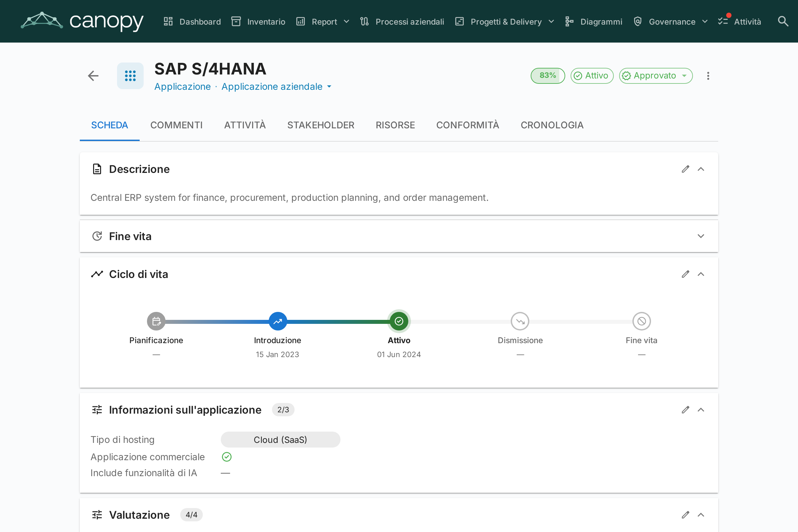Screen dimensions: 798x532
Task: Open the Report menu dropdown
Action: (x=323, y=22)
